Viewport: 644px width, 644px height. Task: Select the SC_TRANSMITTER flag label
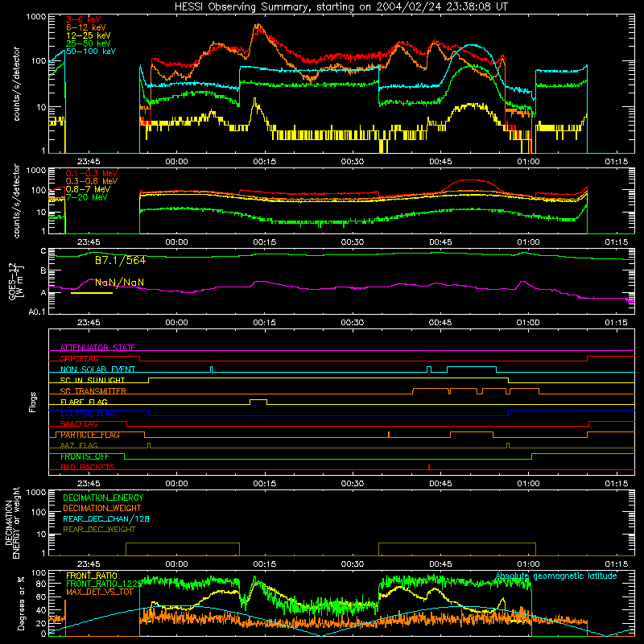(x=93, y=391)
